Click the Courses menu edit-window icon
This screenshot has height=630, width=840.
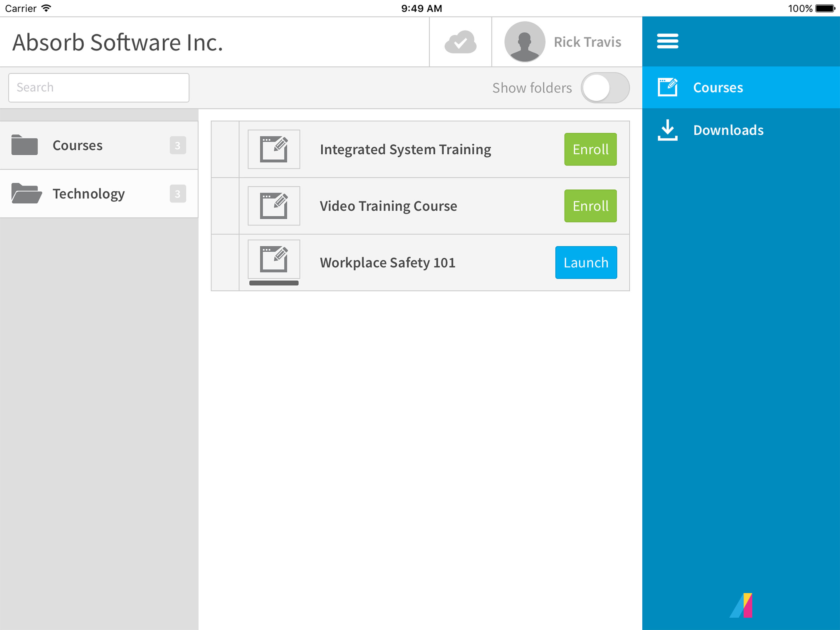[x=668, y=87]
